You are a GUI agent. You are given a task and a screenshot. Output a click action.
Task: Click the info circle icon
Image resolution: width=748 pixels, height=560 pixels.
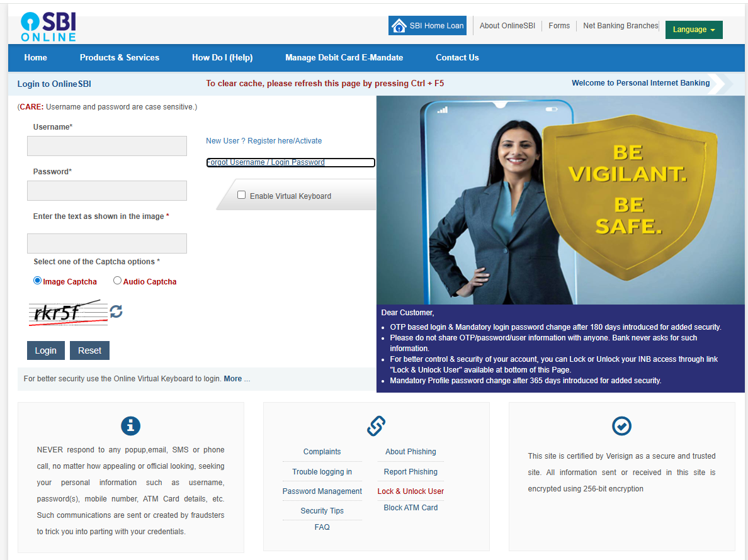pyautogui.click(x=130, y=426)
